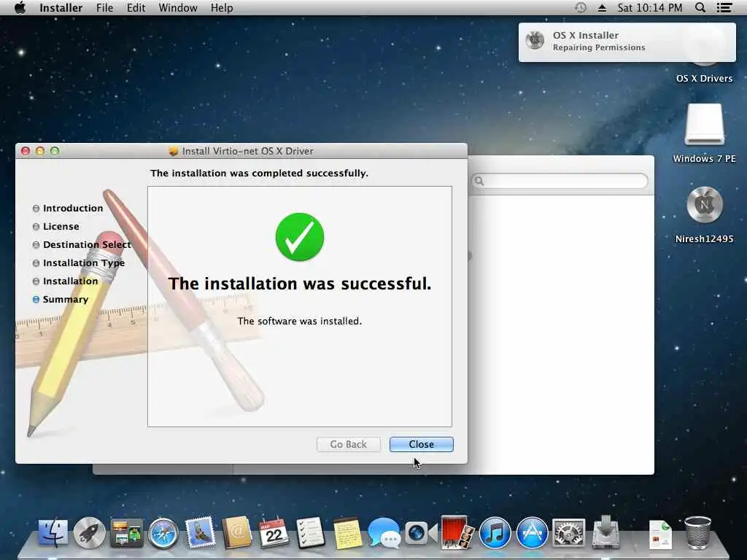Open Calendar icon showing 22
Viewport: 747px width, 560px height.
274,532
